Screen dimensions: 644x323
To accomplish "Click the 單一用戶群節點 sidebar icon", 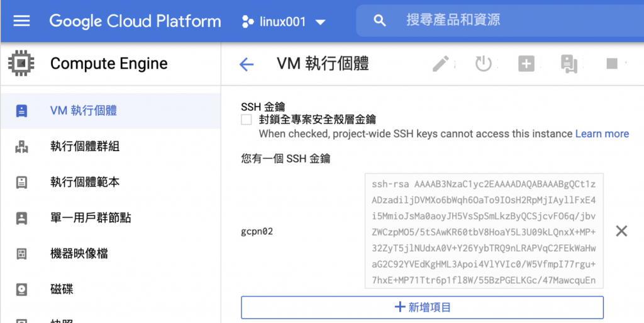I will pyautogui.click(x=21, y=218).
